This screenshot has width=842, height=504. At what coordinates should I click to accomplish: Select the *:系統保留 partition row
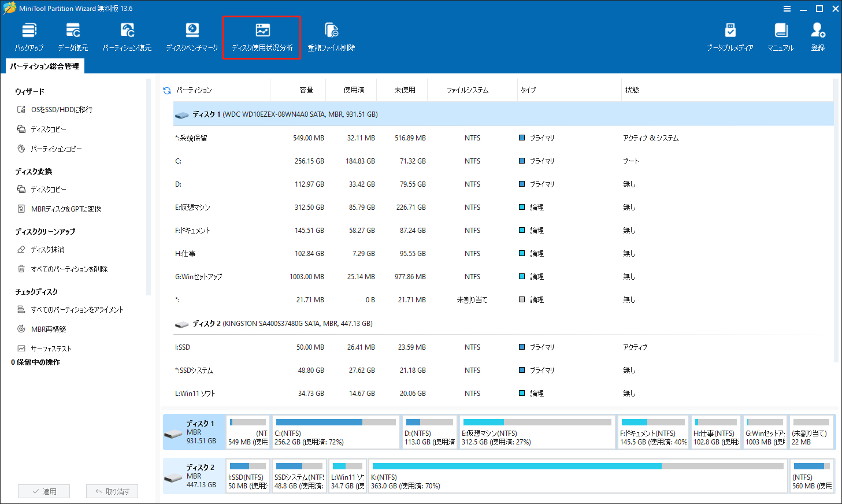point(503,138)
